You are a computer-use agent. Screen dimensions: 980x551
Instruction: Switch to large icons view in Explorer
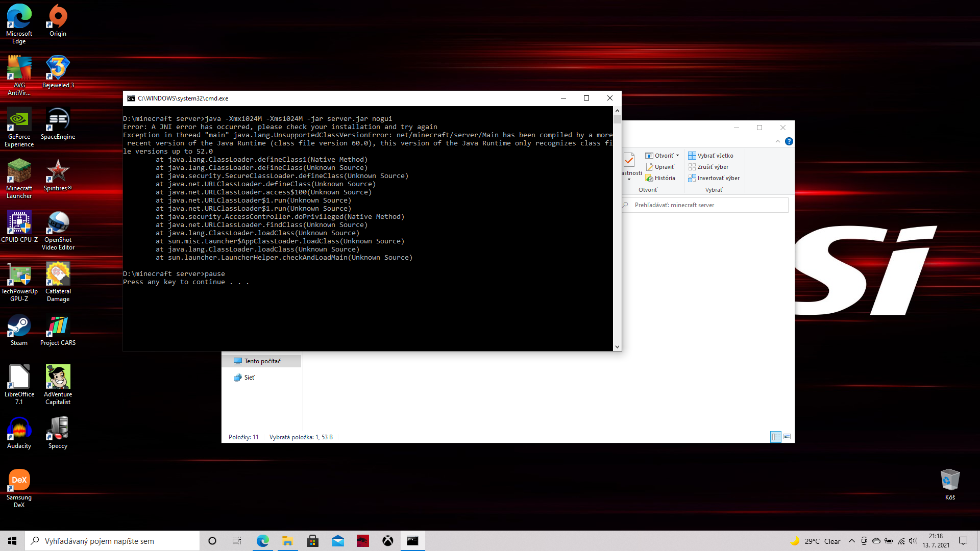click(x=787, y=437)
